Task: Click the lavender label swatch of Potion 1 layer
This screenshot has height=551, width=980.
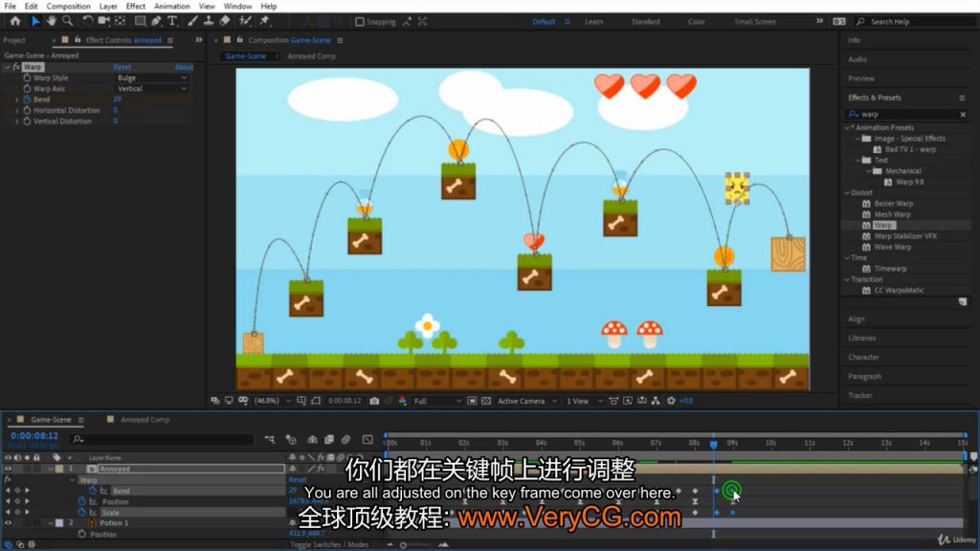Action: click(x=59, y=523)
